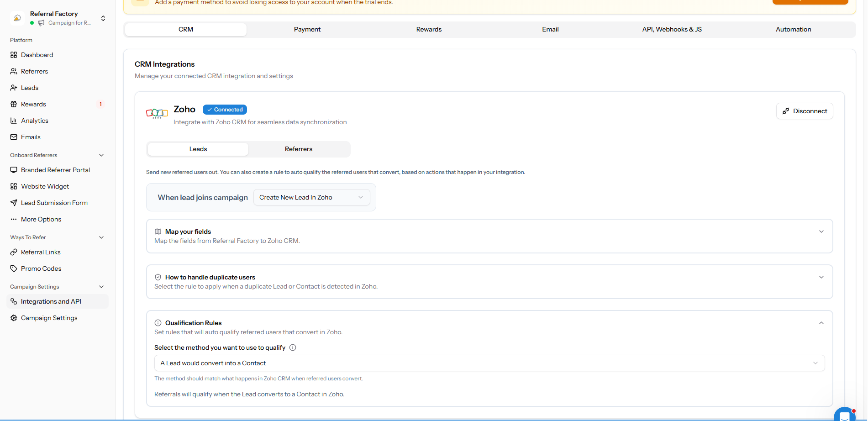Image resolution: width=868 pixels, height=421 pixels.
Task: Select the Referrers sub-tab under Zoho
Action: (x=299, y=149)
